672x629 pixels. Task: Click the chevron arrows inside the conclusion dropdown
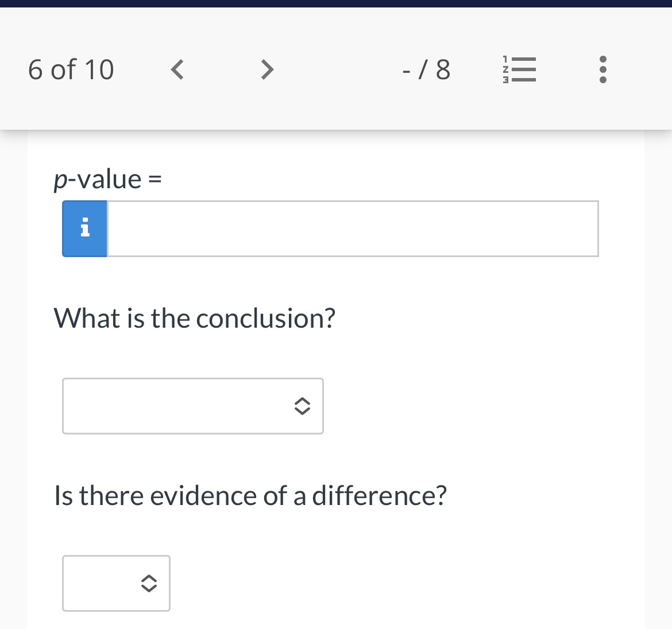[x=303, y=406]
